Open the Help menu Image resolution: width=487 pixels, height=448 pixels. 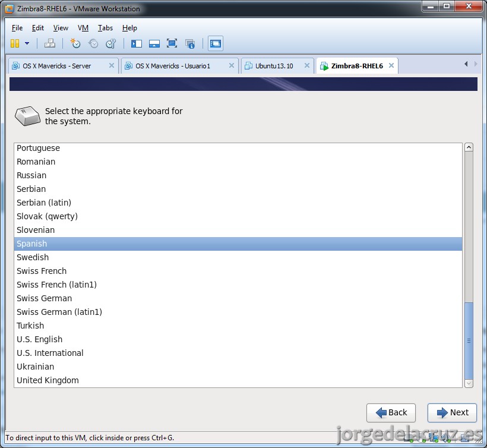[x=129, y=28]
